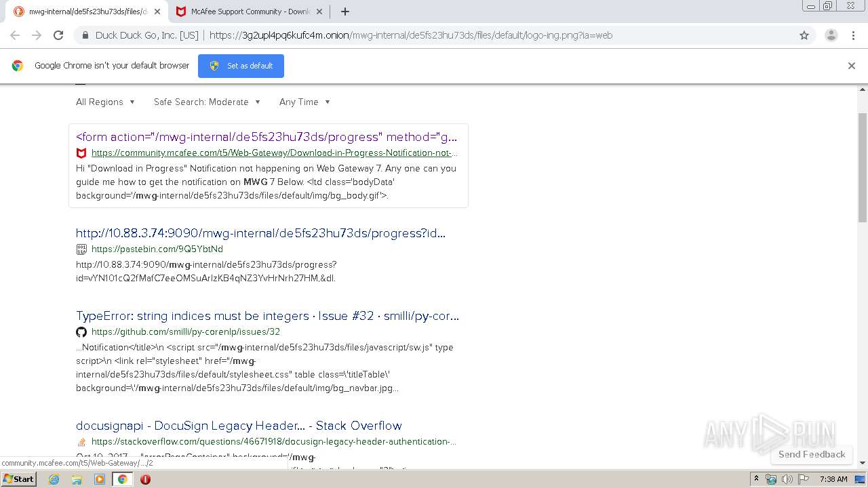Open the 10.88.3.74:9090 progress result title
This screenshot has width=868, height=488.
pos(260,233)
